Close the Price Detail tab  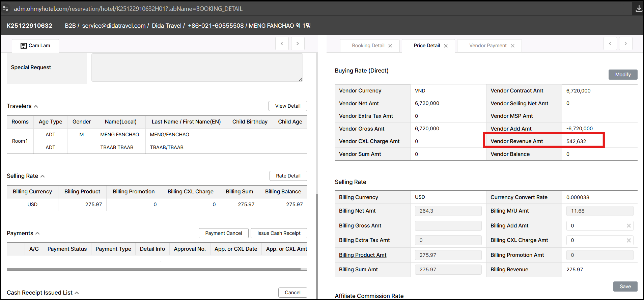pos(446,46)
